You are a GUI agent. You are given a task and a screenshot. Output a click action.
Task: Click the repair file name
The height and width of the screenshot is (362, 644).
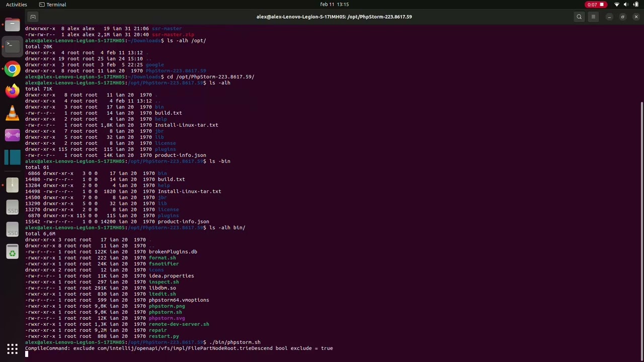click(157, 330)
